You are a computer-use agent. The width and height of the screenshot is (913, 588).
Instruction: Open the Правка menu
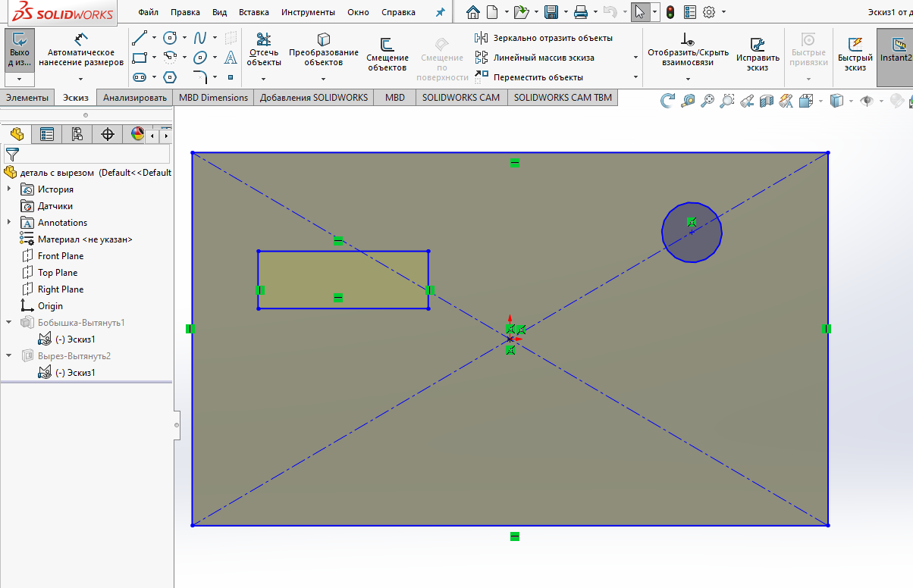[x=185, y=12]
